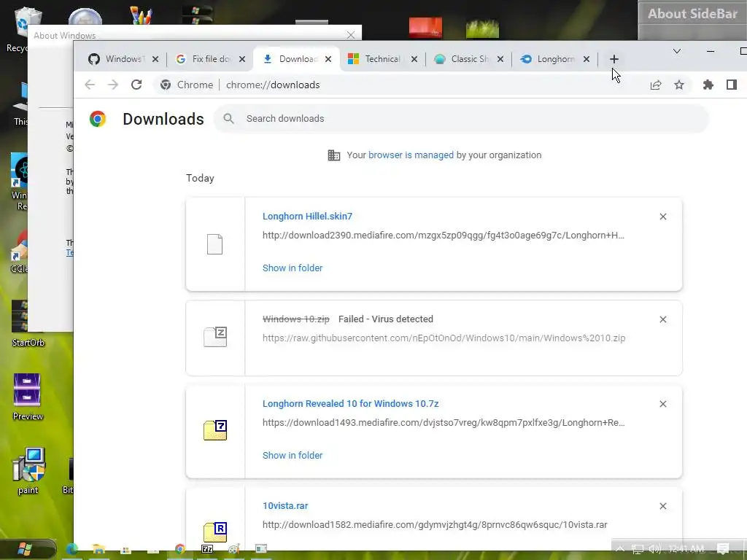Reload the Chrome downloads page
Screen dimensions: 747x560
coord(136,85)
